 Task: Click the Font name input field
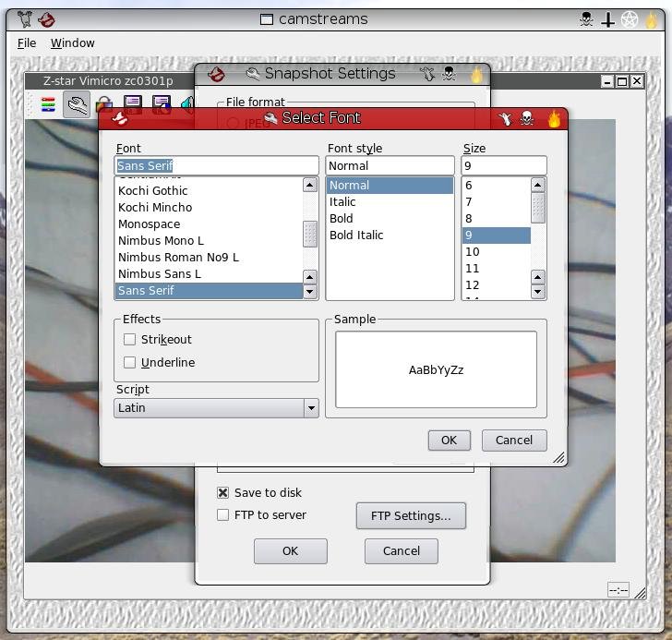(x=216, y=166)
